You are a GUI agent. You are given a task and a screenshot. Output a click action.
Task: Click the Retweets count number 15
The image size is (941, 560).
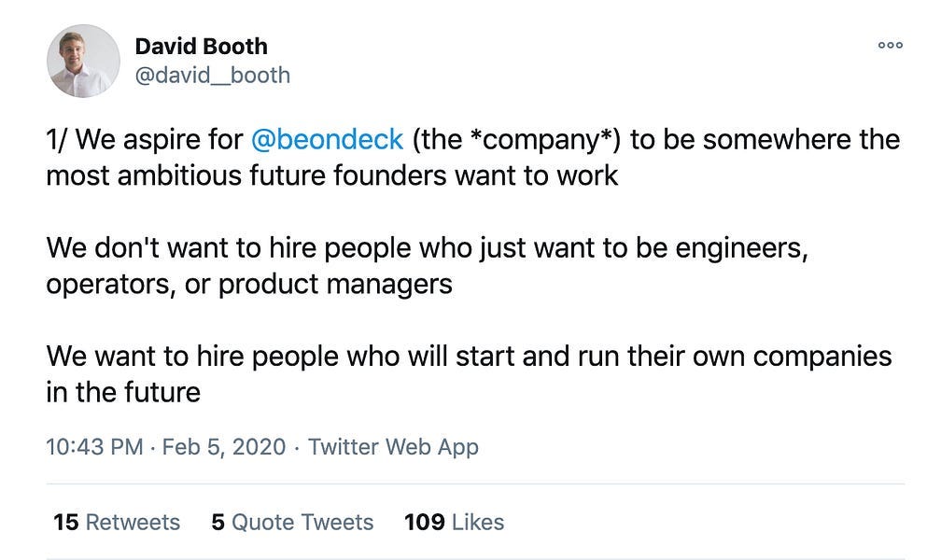pyautogui.click(x=58, y=523)
